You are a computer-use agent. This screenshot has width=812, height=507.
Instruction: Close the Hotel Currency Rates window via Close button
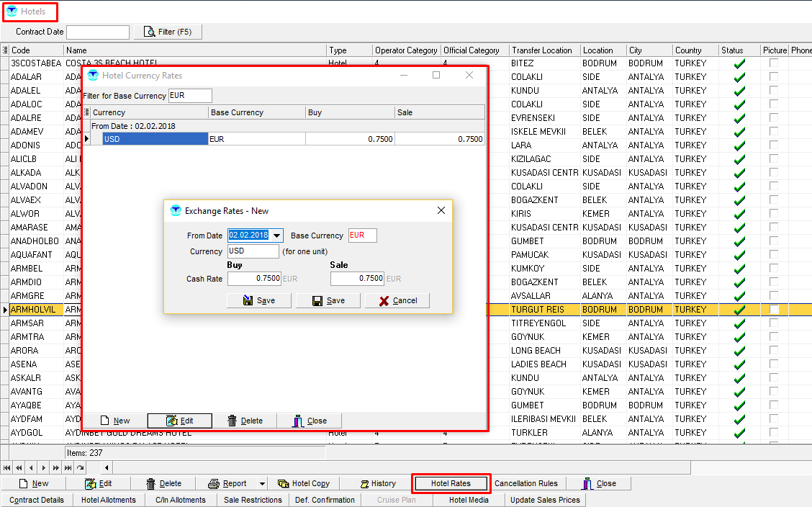pyautogui.click(x=310, y=421)
